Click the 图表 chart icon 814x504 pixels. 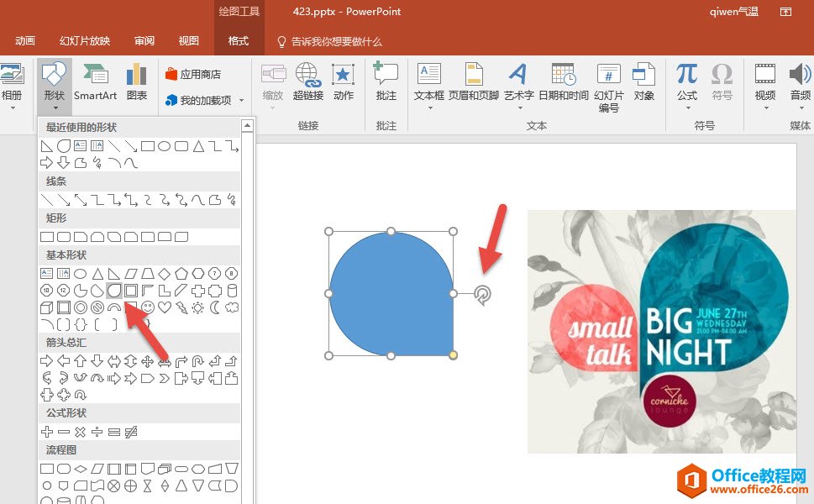136,81
